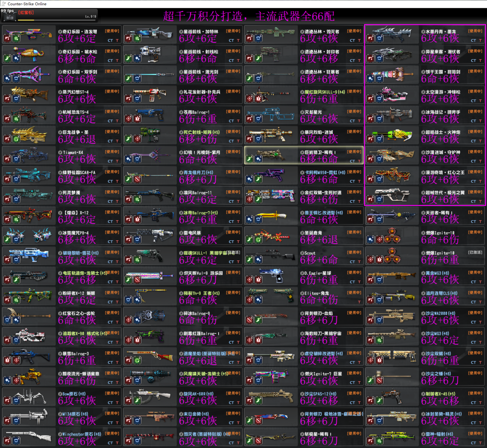This screenshot has height=448, width=487.
Task: Select the M134原石 minigun thumbnail
Action: point(28,416)
